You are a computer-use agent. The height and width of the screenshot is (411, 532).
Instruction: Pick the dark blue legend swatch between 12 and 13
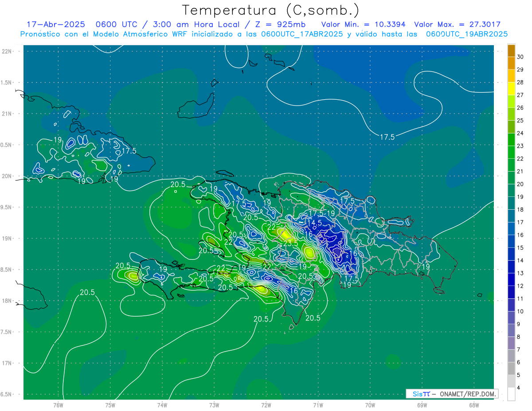pyautogui.click(x=511, y=279)
